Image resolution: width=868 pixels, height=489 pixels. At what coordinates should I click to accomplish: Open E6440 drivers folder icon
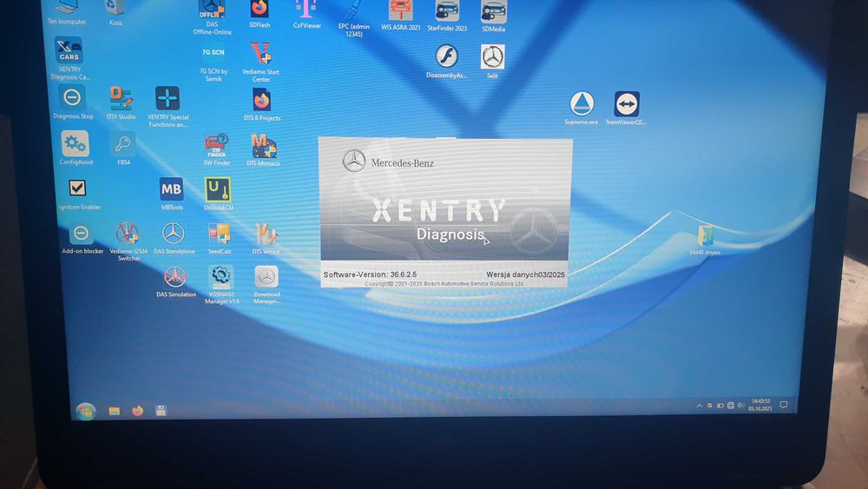[x=705, y=239]
